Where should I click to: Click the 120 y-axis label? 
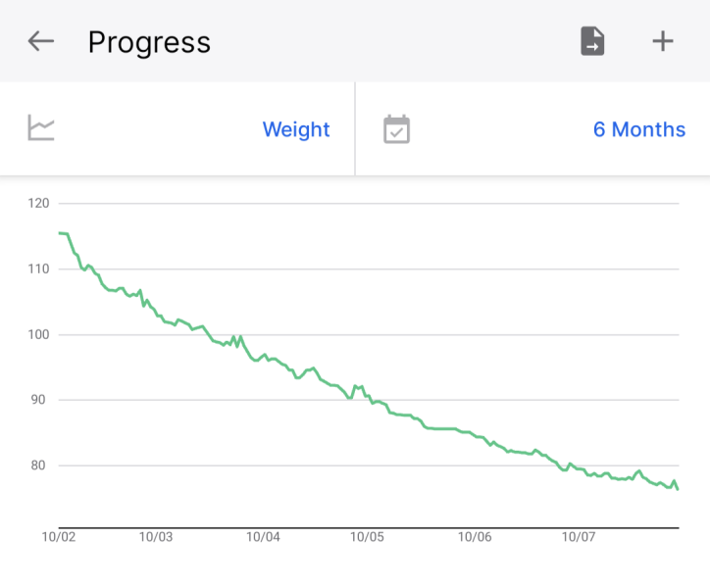click(x=40, y=203)
